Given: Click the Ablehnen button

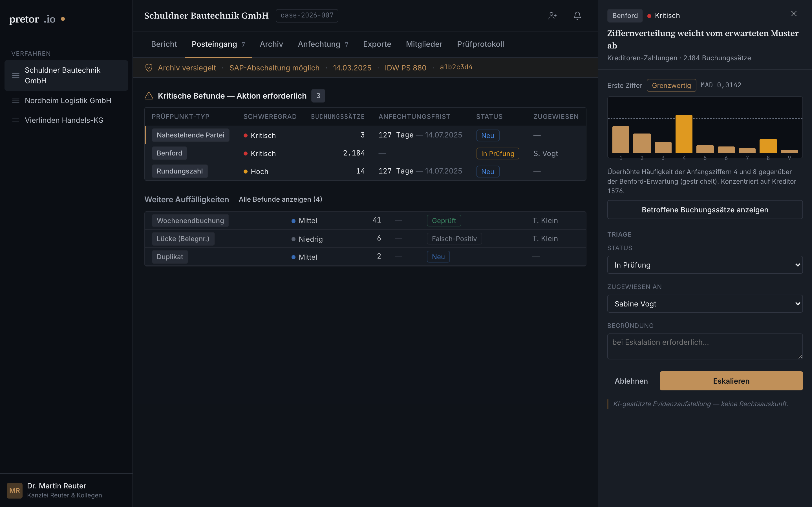Looking at the screenshot, I should (x=631, y=381).
